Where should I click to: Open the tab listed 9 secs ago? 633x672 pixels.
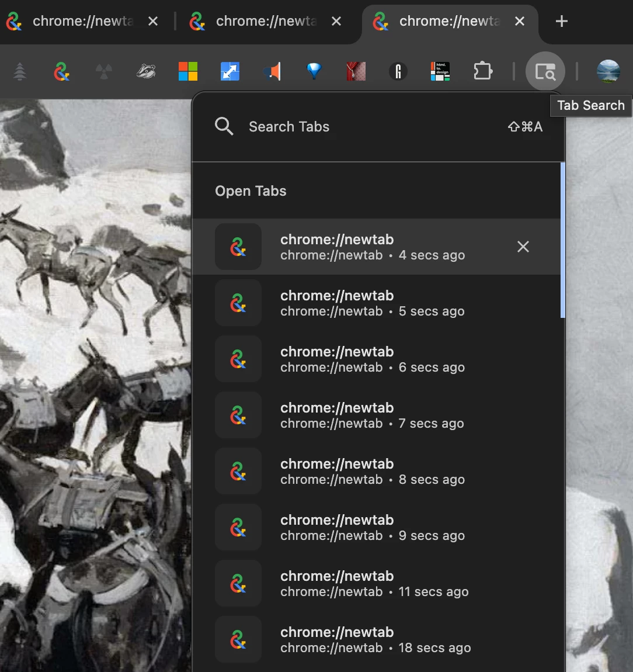pos(376,527)
